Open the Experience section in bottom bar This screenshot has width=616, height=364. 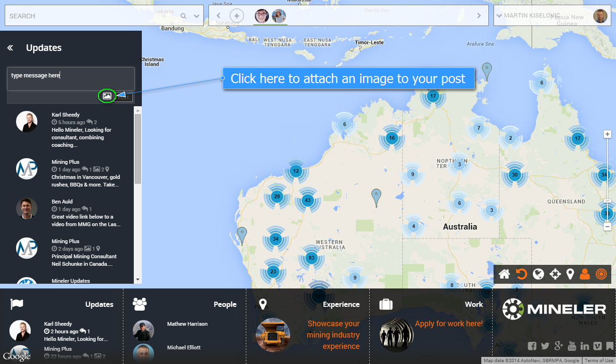[x=341, y=305]
